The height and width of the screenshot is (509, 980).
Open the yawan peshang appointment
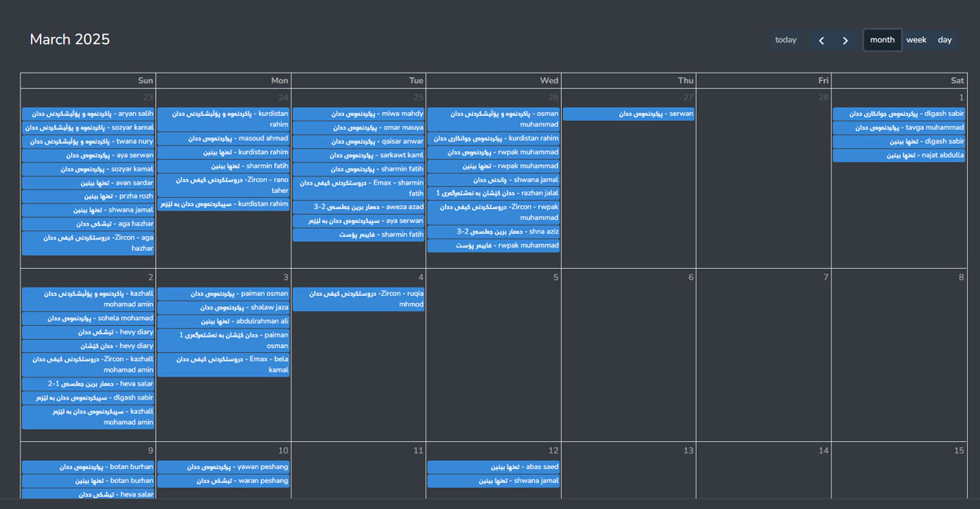coord(223,467)
